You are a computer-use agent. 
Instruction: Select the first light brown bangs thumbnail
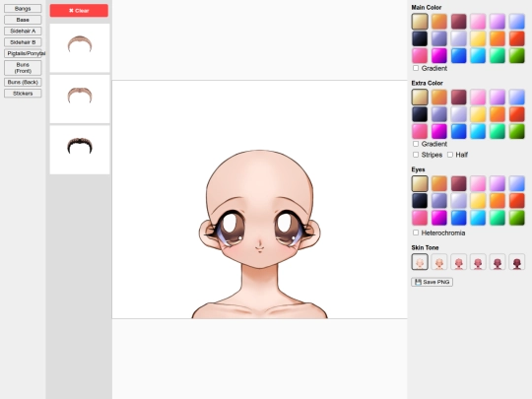80,48
